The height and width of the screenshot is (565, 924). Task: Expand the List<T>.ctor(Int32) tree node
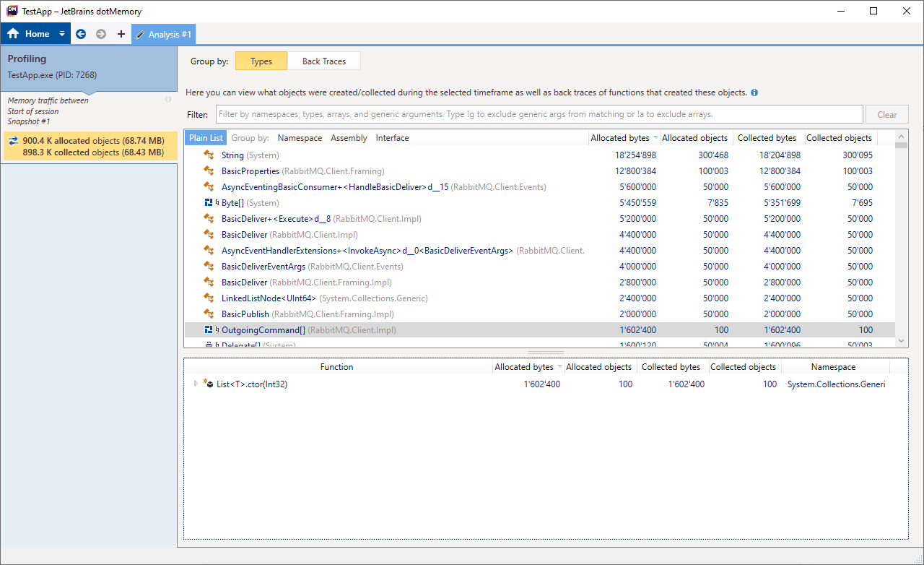pos(196,384)
